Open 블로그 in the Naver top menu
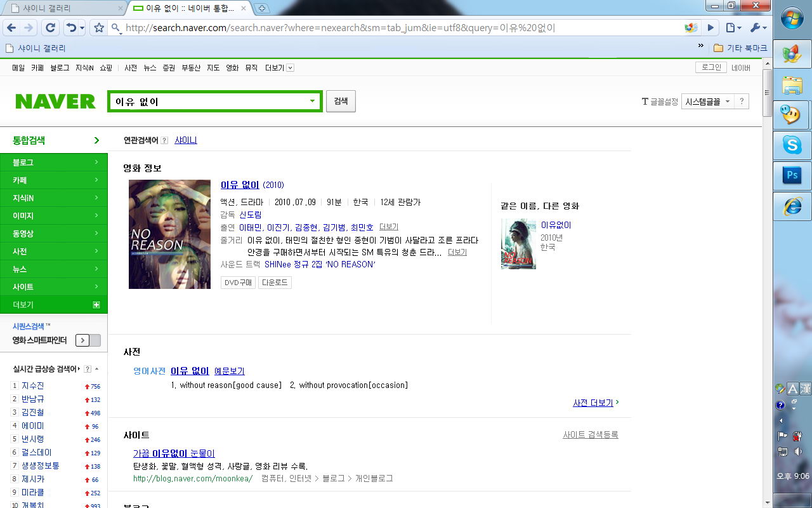 tap(60, 68)
